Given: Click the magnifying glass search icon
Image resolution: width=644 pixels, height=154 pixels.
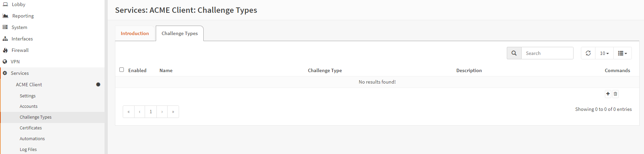Looking at the screenshot, I should (x=514, y=53).
